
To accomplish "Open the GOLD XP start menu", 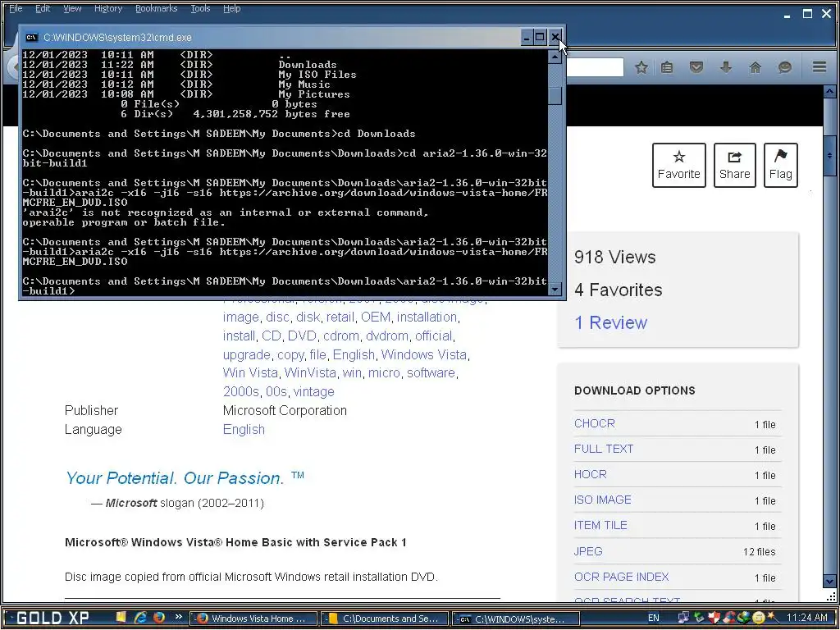I will pyautogui.click(x=52, y=618).
